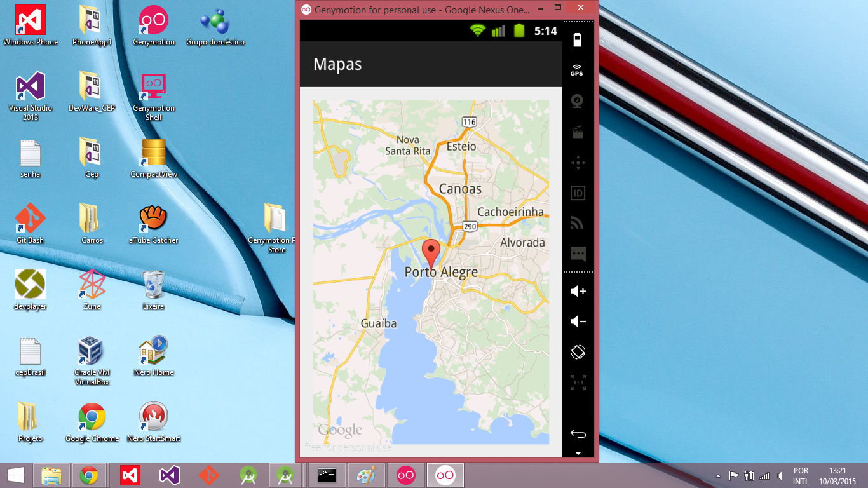Expand the sidebar overflow arrow at the bottom
Viewport: 868px width, 488px height.
(578, 452)
